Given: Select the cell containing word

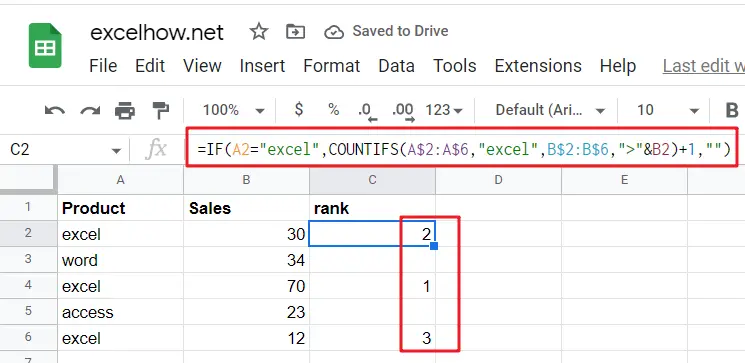Looking at the screenshot, I should pyautogui.click(x=120, y=260).
